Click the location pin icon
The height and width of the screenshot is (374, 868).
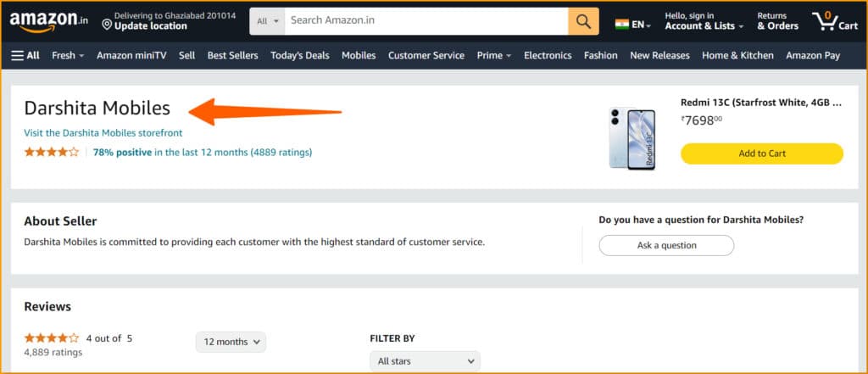tap(108, 25)
